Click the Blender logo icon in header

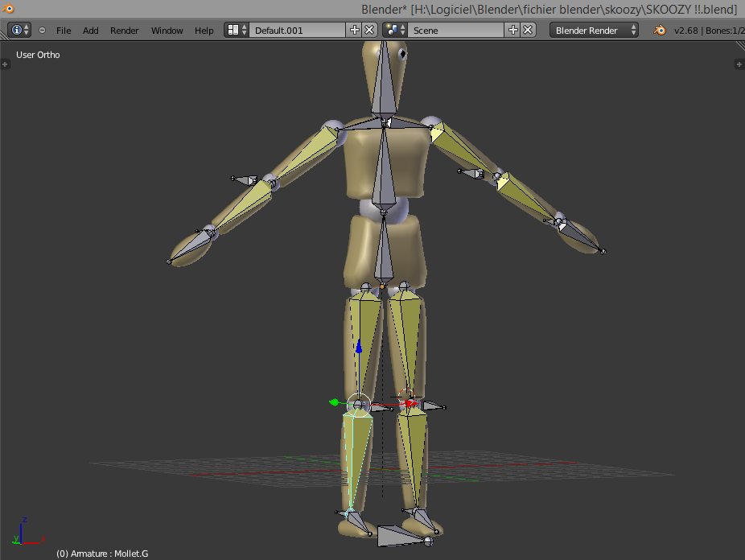tap(658, 30)
